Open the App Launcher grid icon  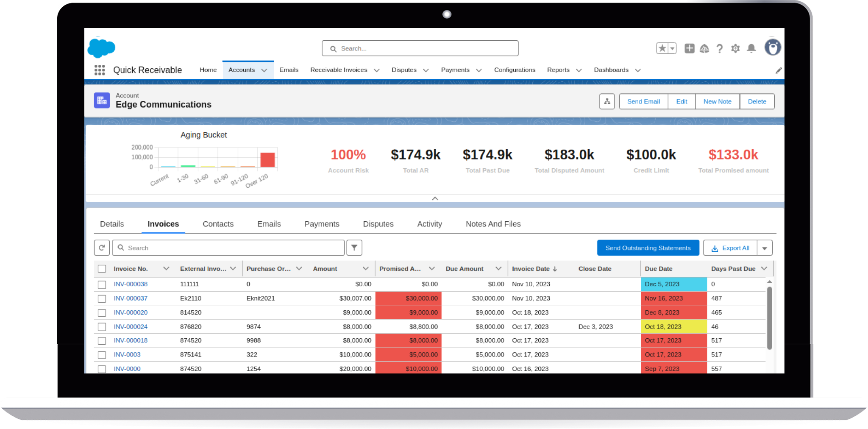[100, 70]
